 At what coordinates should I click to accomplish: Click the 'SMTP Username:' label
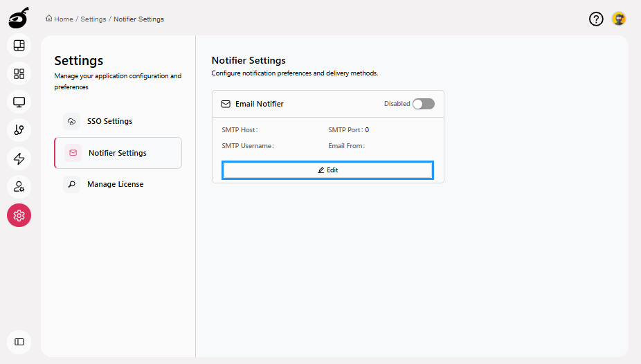click(x=248, y=146)
